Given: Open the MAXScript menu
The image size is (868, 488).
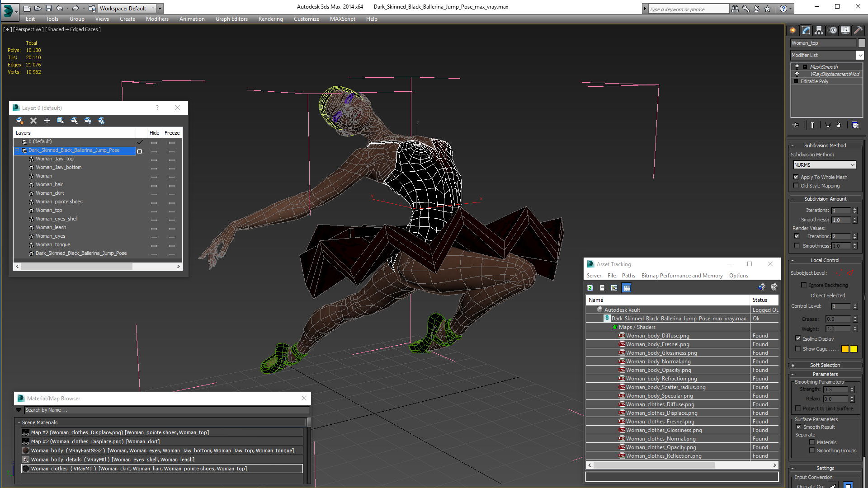Looking at the screenshot, I should pyautogui.click(x=342, y=19).
